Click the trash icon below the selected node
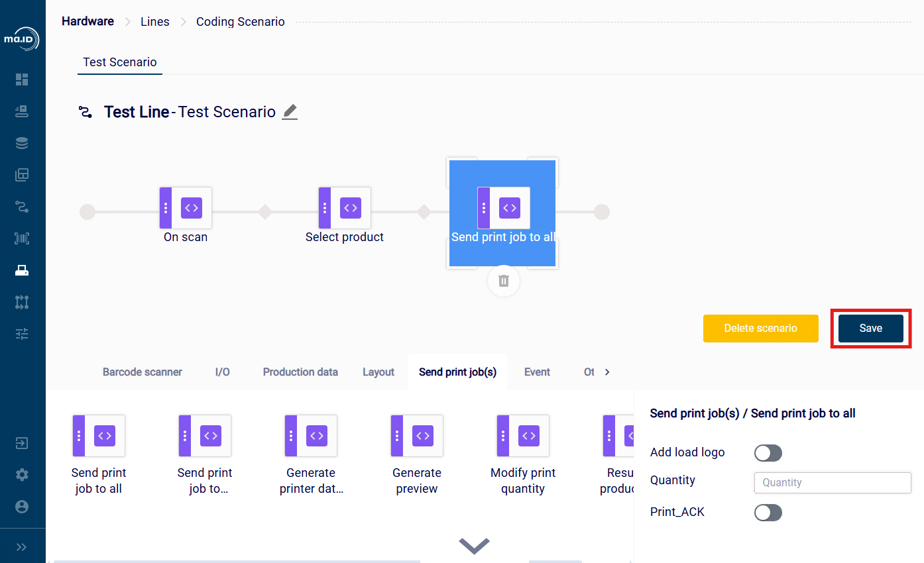924x563 pixels. tap(504, 281)
